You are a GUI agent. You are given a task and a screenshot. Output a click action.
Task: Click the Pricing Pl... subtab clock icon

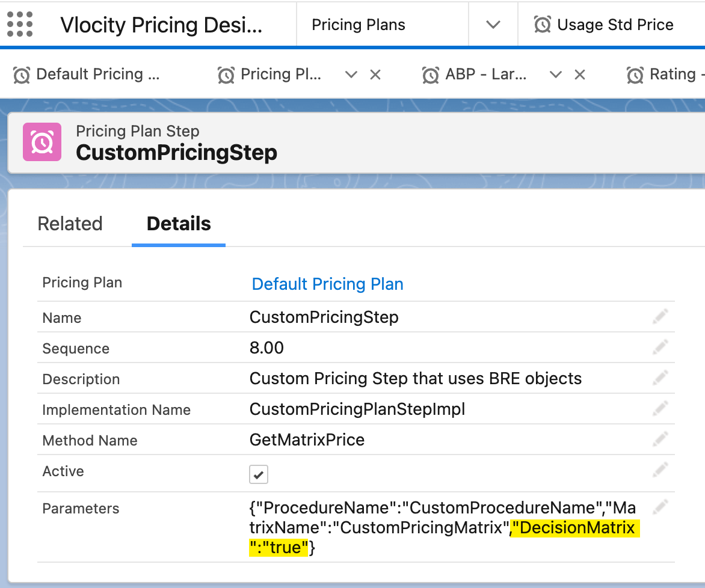pos(226,75)
